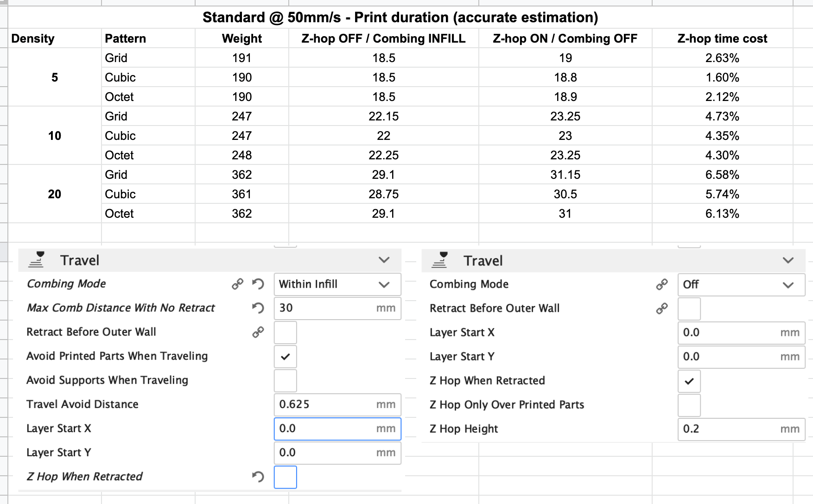Reset Z Hop When Retracted in left panel
Image resolution: width=813 pixels, height=504 pixels.
(258, 477)
